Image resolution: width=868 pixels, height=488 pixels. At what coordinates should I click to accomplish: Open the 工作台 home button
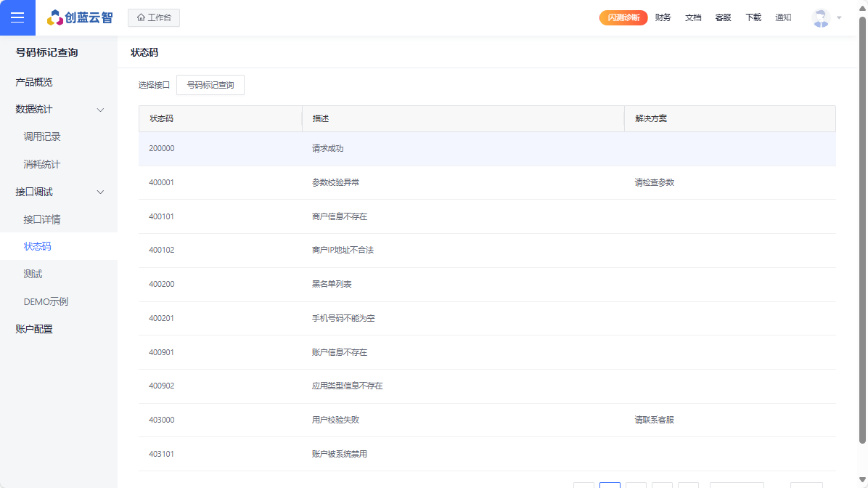[154, 17]
